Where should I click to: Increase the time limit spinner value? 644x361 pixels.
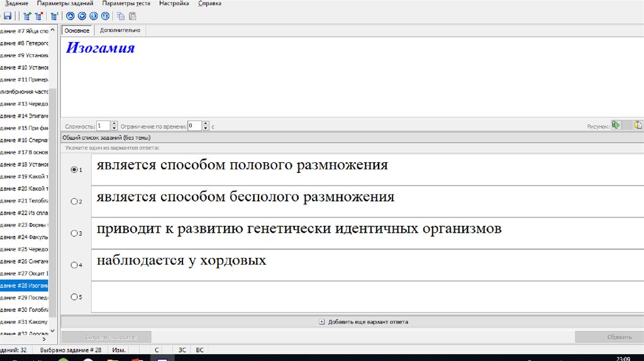click(206, 123)
